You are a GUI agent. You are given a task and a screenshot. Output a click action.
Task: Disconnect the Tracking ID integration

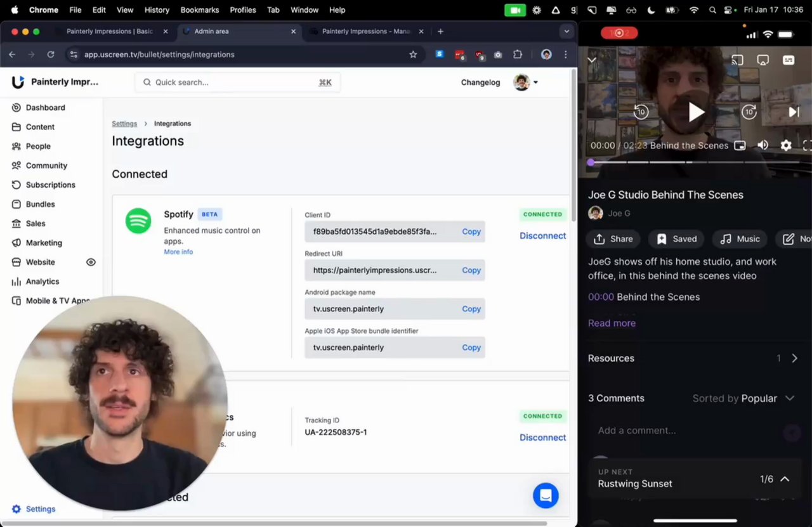click(x=542, y=438)
